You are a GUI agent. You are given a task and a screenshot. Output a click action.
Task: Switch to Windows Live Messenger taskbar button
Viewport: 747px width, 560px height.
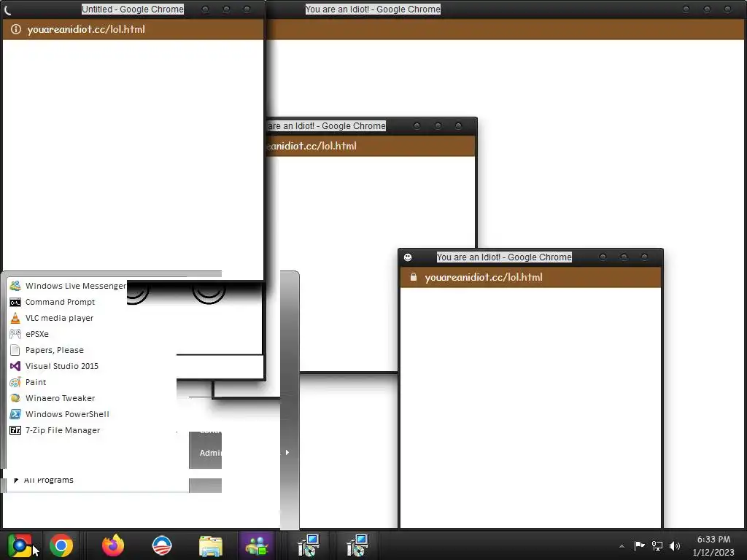point(258,545)
